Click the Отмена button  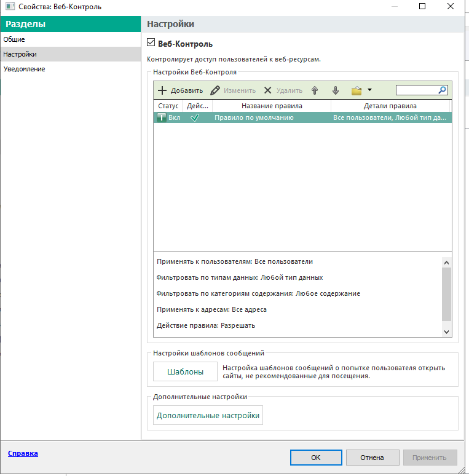coord(372,458)
